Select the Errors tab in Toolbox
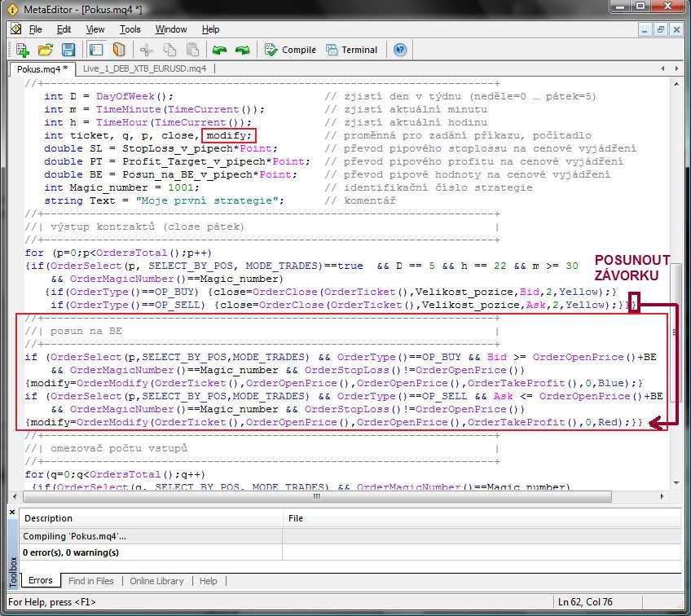This screenshot has width=691, height=616. 40,580
